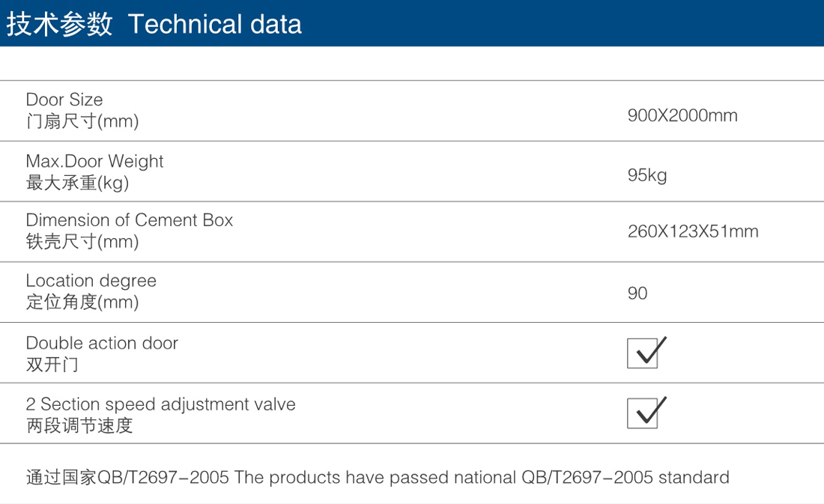824x504 pixels.
Task: Click the Chinese label 最大承重(kg)
Action: click(x=78, y=182)
